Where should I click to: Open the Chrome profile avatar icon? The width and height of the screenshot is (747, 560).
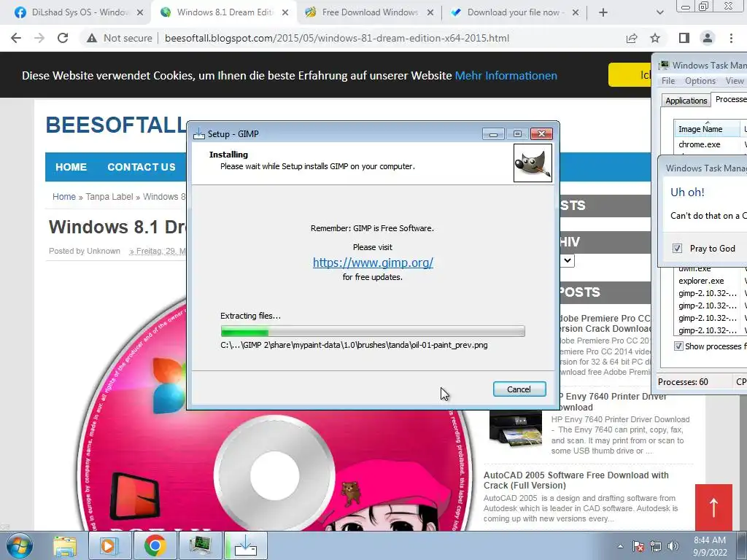coord(708,38)
